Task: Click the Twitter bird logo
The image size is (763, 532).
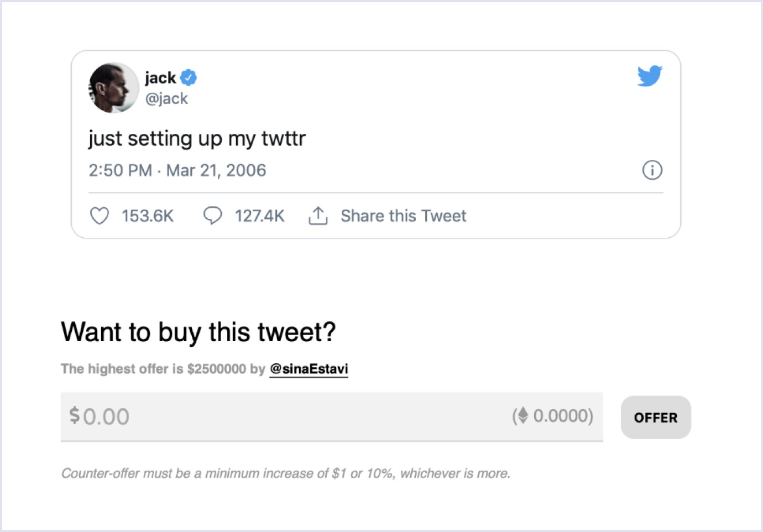Action: [x=650, y=76]
